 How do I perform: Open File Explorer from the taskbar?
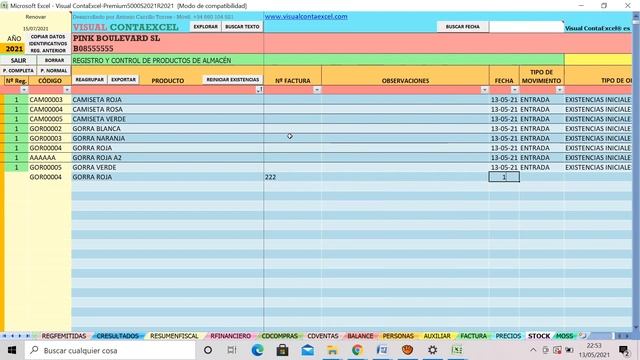coord(332,350)
